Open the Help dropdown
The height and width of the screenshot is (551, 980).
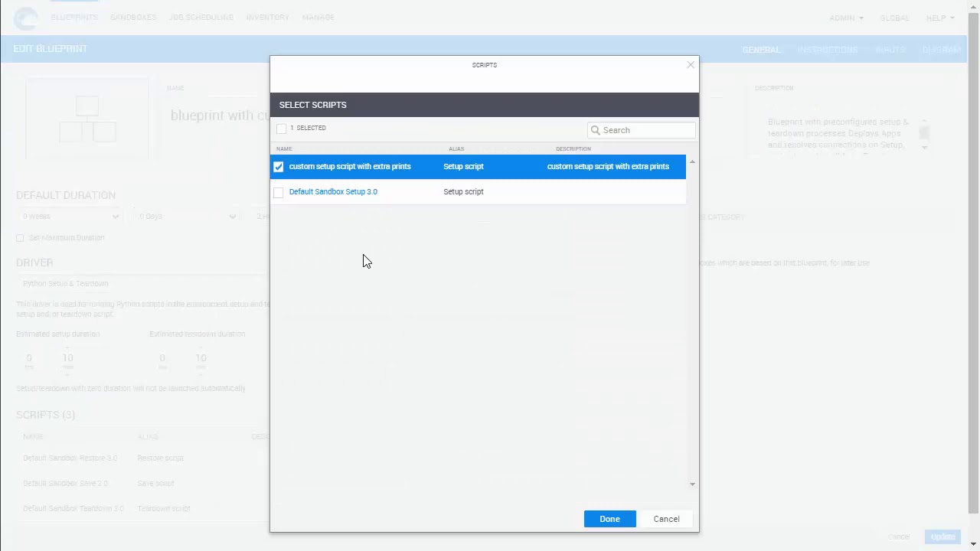(x=940, y=18)
